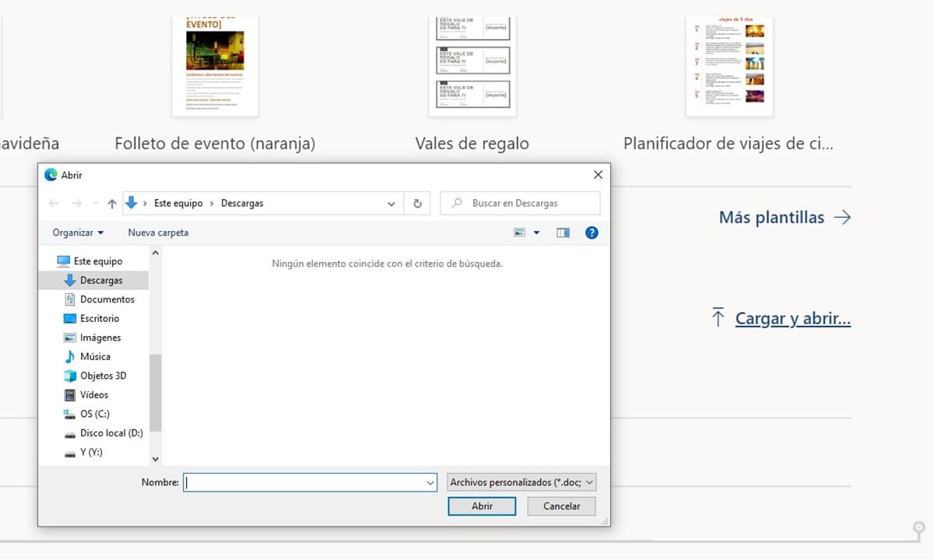This screenshot has width=934, height=560.
Task: Click the Forward arrow in Abrir dialog
Action: (77, 204)
